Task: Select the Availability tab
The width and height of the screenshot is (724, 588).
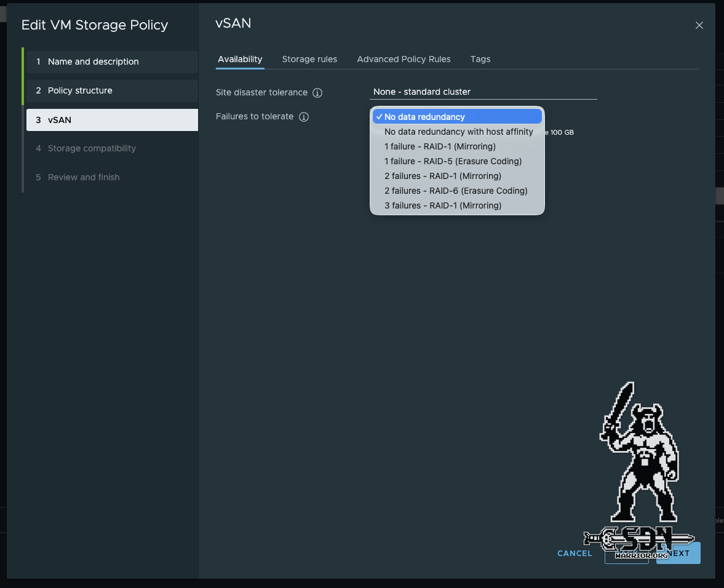Action: [x=240, y=59]
